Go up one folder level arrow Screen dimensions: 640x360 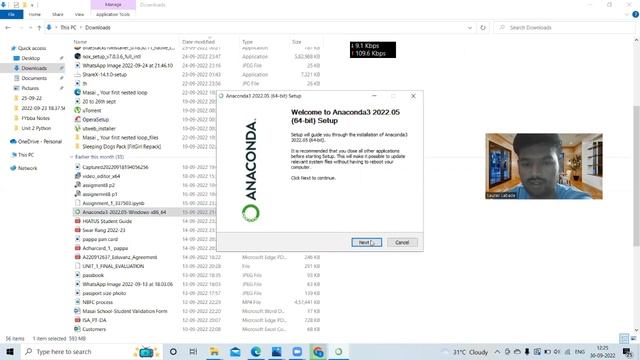(39, 27)
